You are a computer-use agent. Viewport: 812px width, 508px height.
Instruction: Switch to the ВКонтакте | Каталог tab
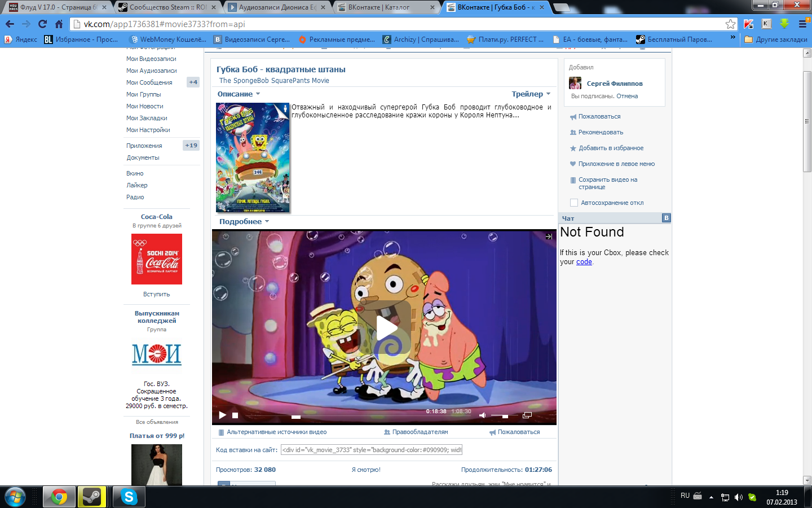point(386,7)
